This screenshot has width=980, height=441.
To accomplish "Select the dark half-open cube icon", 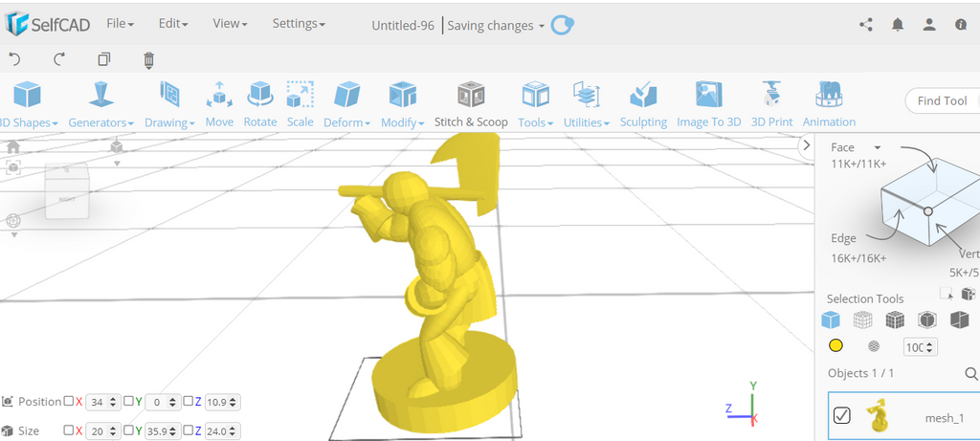I will (x=959, y=320).
